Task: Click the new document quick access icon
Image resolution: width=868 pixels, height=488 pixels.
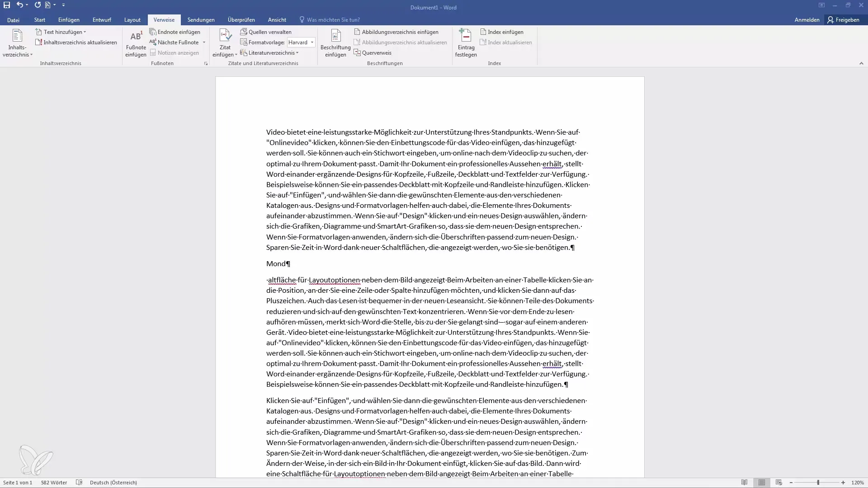Action: [47, 5]
